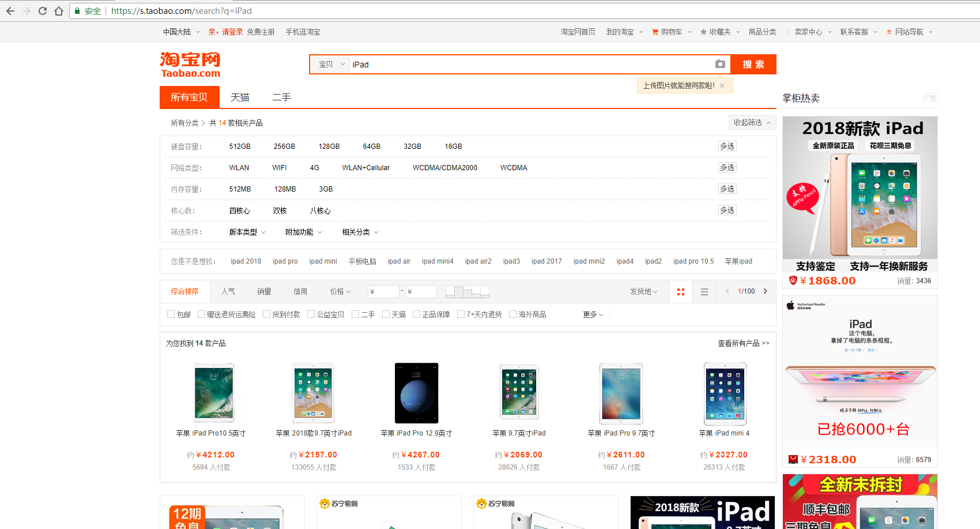Click the browser forward arrow
The width and height of the screenshot is (980, 529).
coord(27,11)
